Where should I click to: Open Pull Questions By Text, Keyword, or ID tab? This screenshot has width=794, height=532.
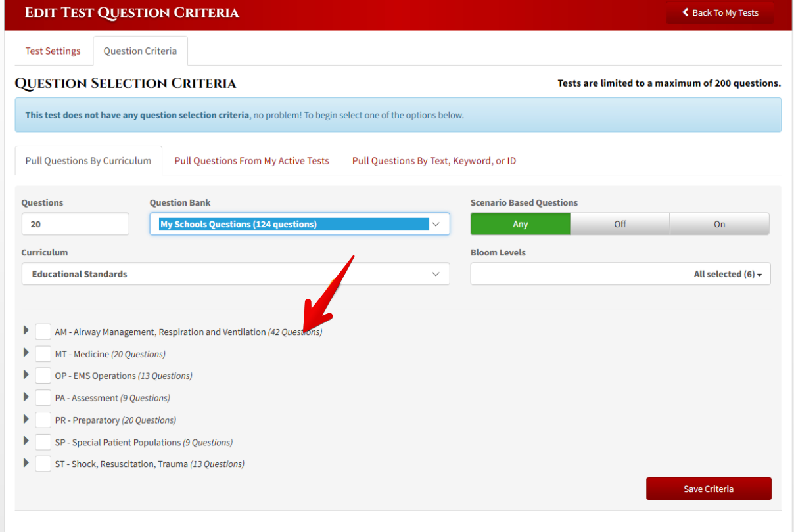[x=434, y=160]
